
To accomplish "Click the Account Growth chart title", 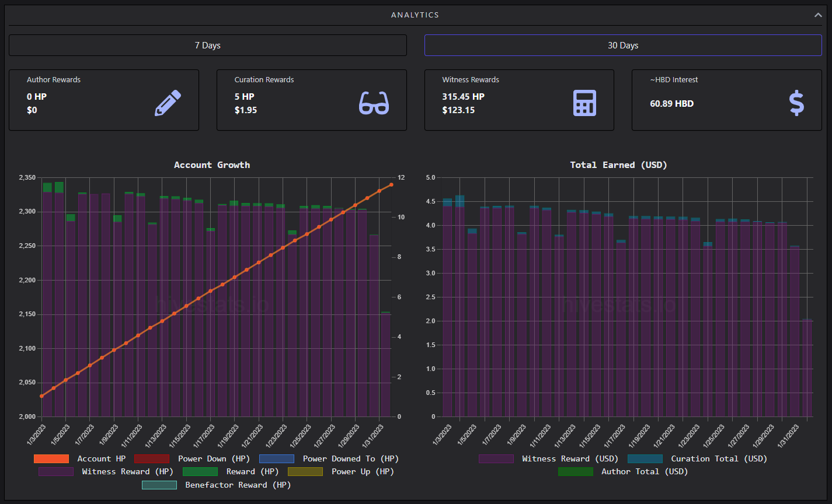I will [212, 165].
